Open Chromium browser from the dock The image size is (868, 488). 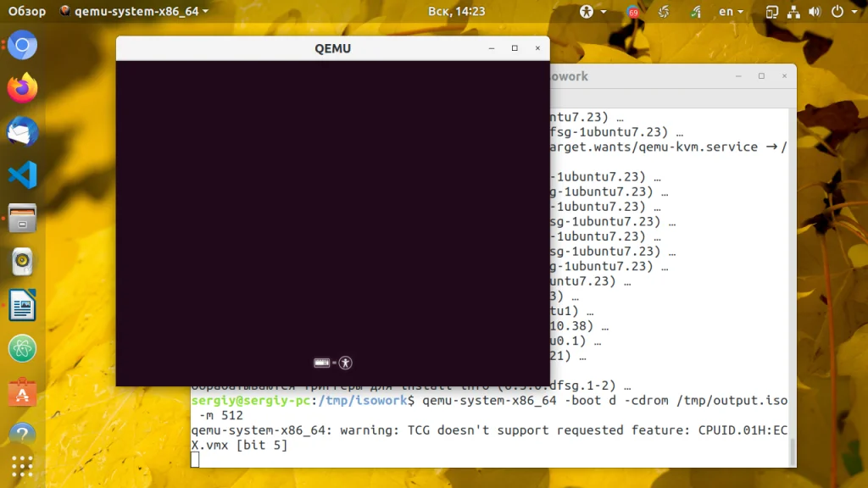click(x=22, y=45)
